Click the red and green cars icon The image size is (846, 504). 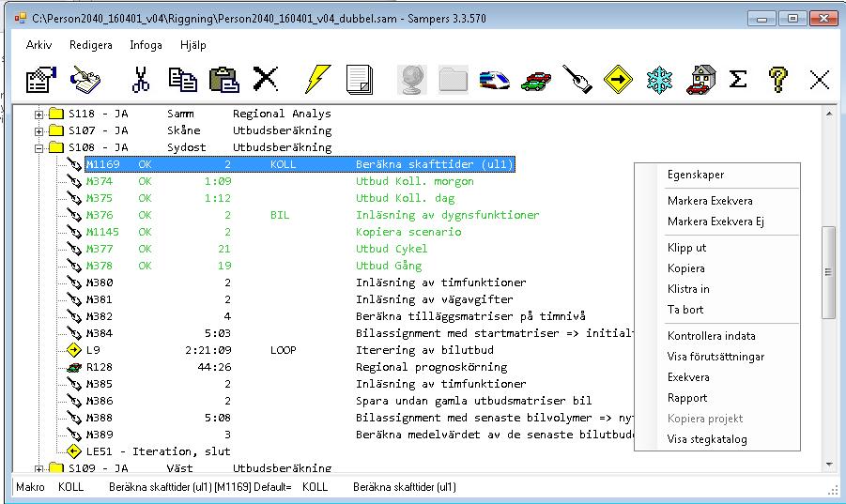536,82
